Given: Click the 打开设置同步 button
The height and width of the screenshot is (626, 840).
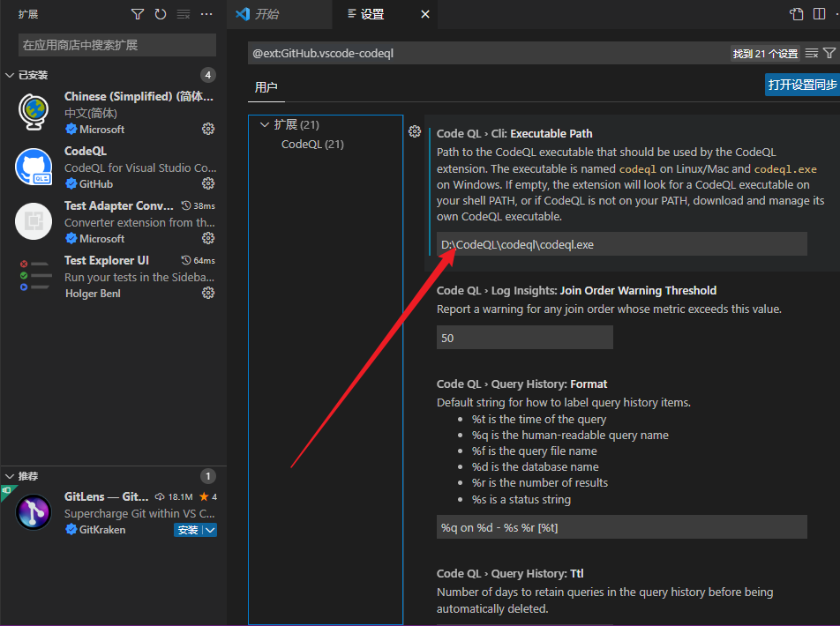Looking at the screenshot, I should coord(803,85).
